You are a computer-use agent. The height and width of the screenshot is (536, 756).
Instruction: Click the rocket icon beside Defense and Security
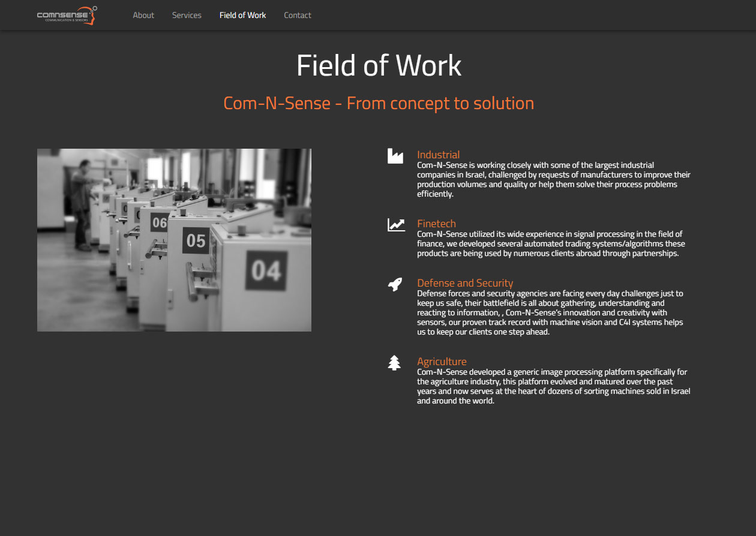[x=395, y=284]
